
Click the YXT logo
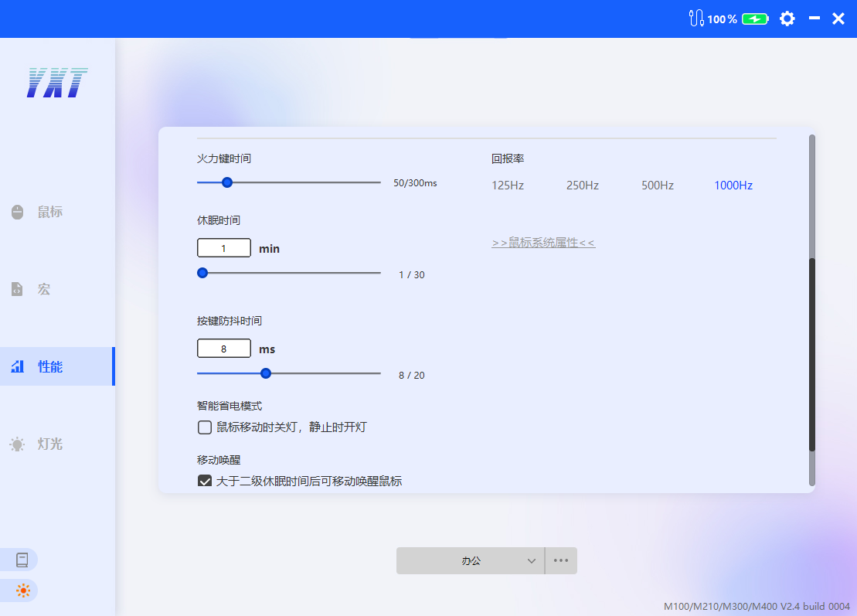click(57, 83)
